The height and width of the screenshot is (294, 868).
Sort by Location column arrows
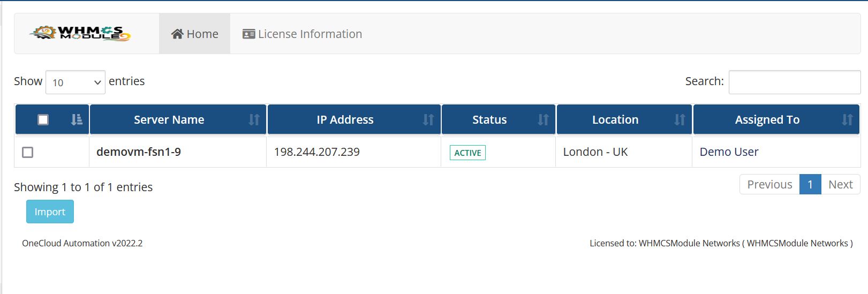tap(680, 119)
